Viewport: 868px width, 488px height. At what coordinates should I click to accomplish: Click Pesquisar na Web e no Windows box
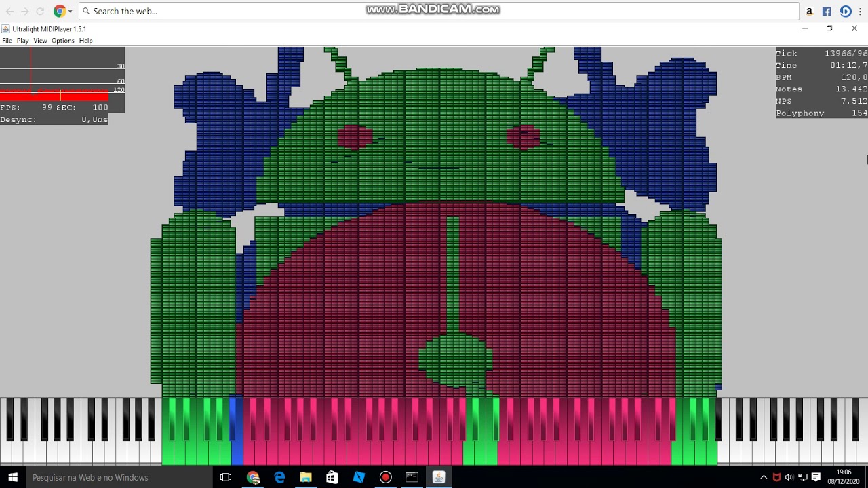(119, 477)
